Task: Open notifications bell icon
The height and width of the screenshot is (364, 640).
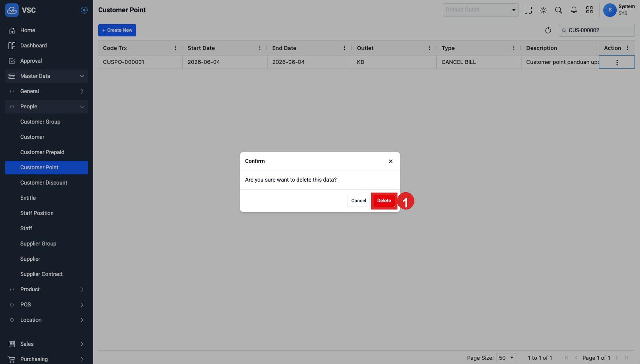Action: tap(574, 10)
